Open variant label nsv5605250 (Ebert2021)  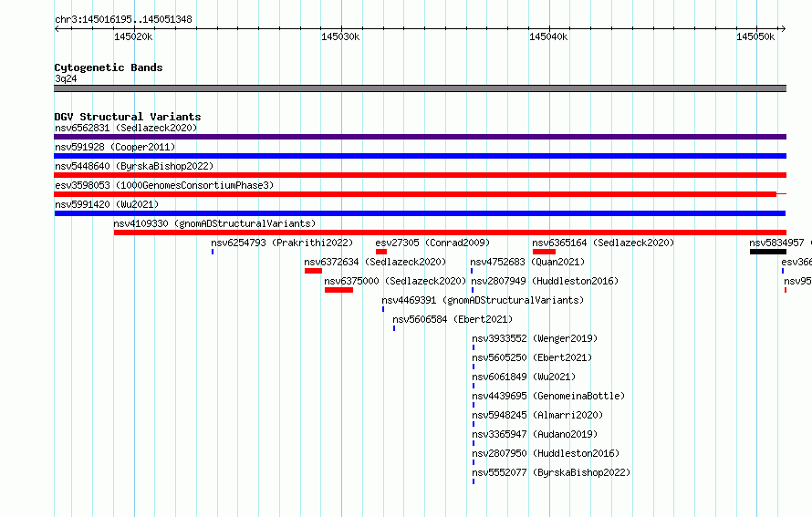click(x=532, y=357)
